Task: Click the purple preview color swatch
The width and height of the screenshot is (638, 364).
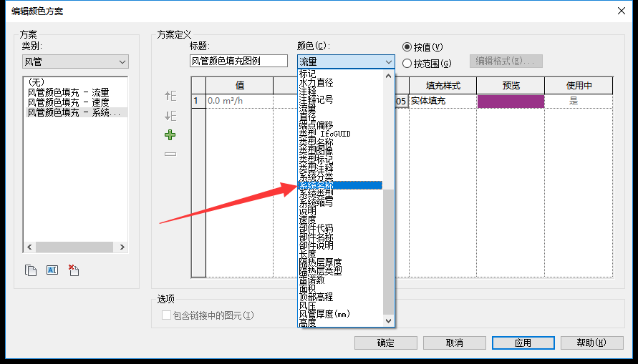Action: 511,101
